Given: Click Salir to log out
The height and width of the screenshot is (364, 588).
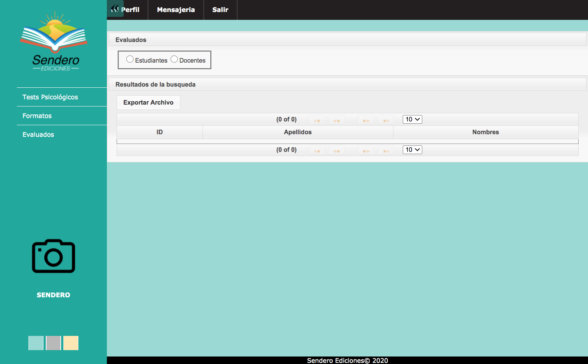Looking at the screenshot, I should click(220, 10).
